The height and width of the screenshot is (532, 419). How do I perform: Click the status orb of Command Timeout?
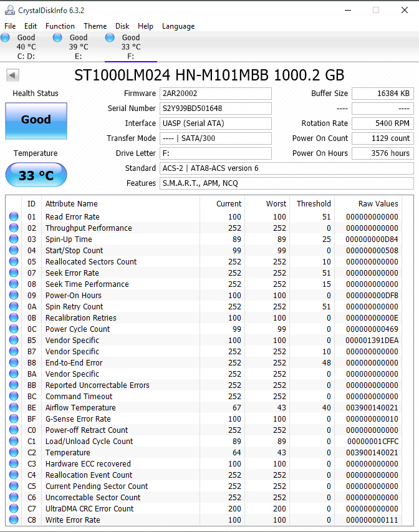(x=14, y=396)
